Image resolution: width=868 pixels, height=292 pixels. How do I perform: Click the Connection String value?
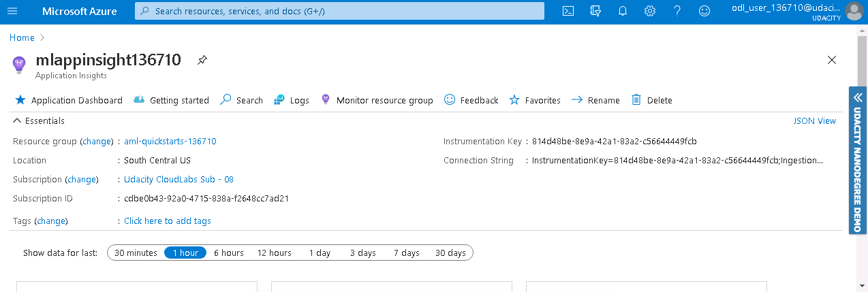(x=677, y=161)
